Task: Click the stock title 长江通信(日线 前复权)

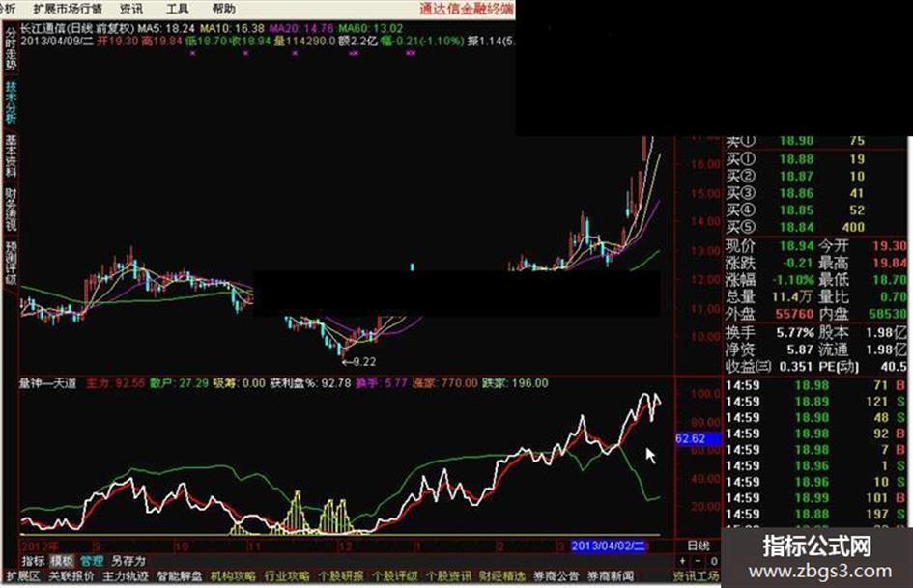Action: click(x=77, y=28)
